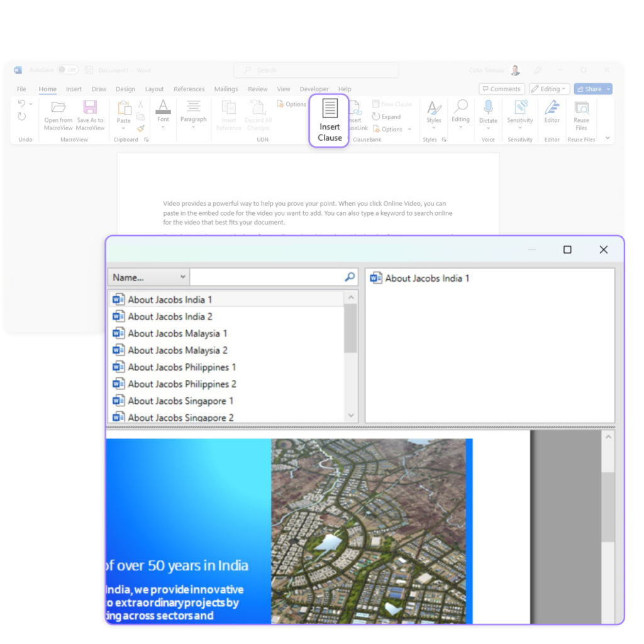The height and width of the screenshot is (644, 644).
Task: Open the Share button dropdown arrow
Action: click(x=608, y=89)
